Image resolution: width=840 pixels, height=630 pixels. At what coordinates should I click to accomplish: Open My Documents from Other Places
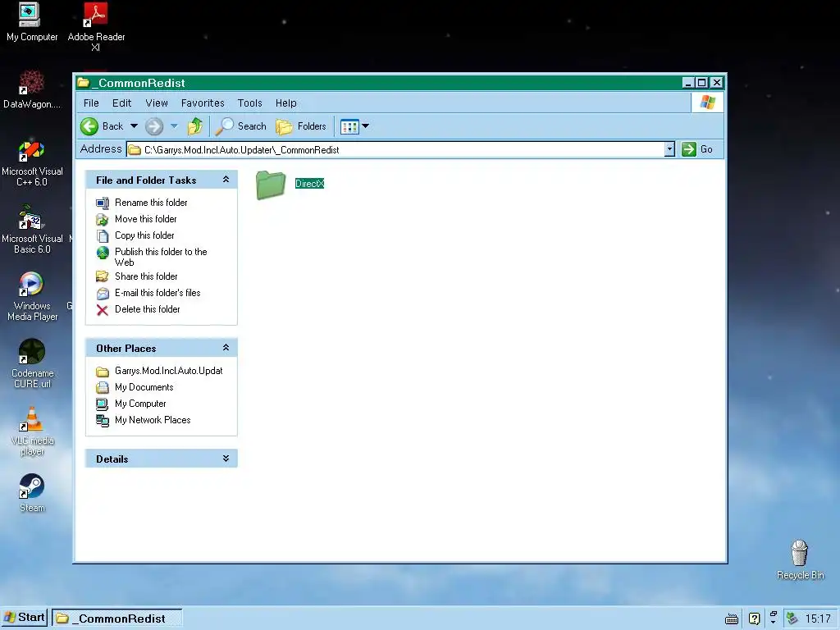(144, 387)
